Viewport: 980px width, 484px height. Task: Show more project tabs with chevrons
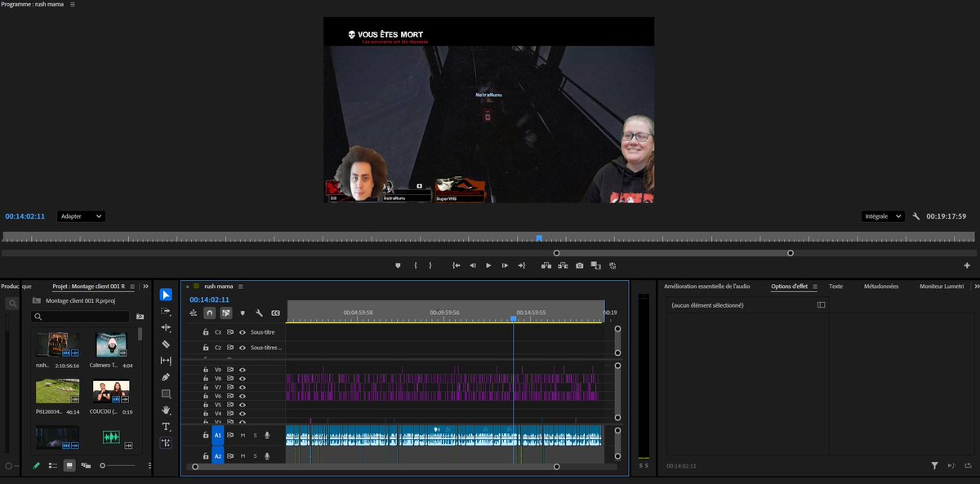click(146, 286)
